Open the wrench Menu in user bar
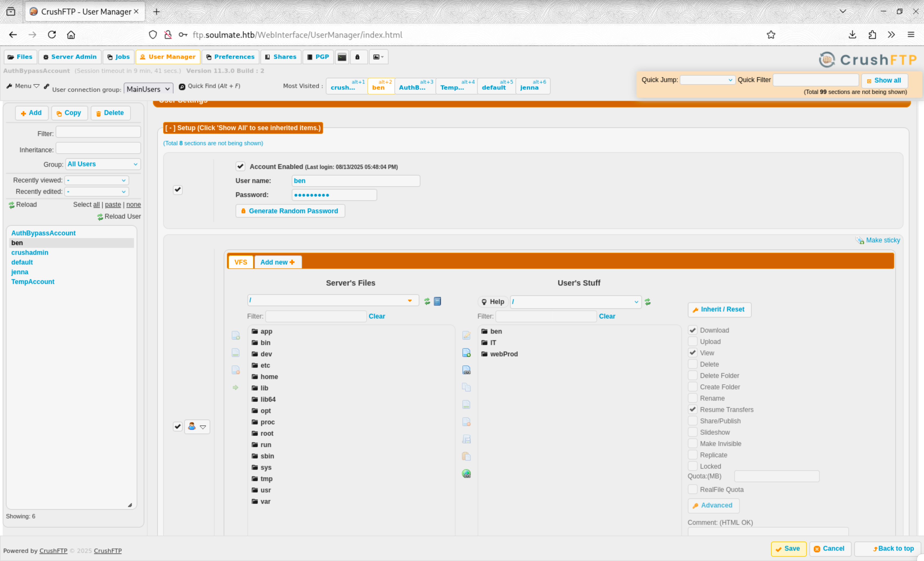The height and width of the screenshot is (561, 924). pos(23,86)
